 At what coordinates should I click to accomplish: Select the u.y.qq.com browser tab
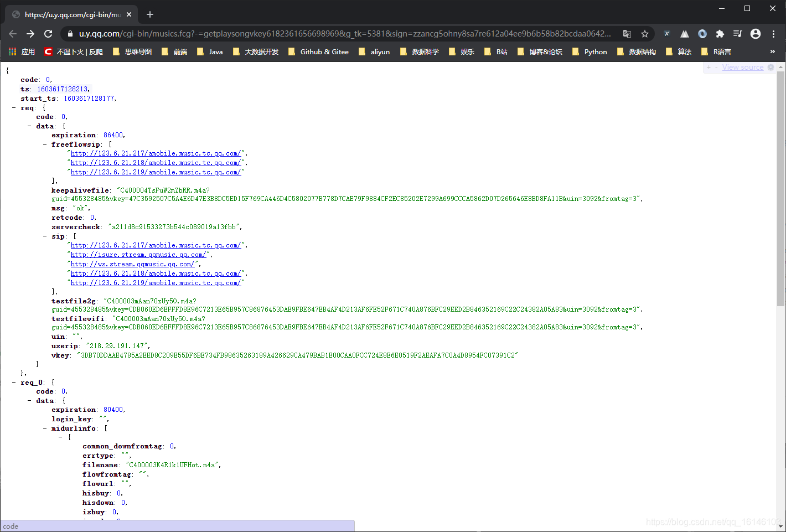72,14
